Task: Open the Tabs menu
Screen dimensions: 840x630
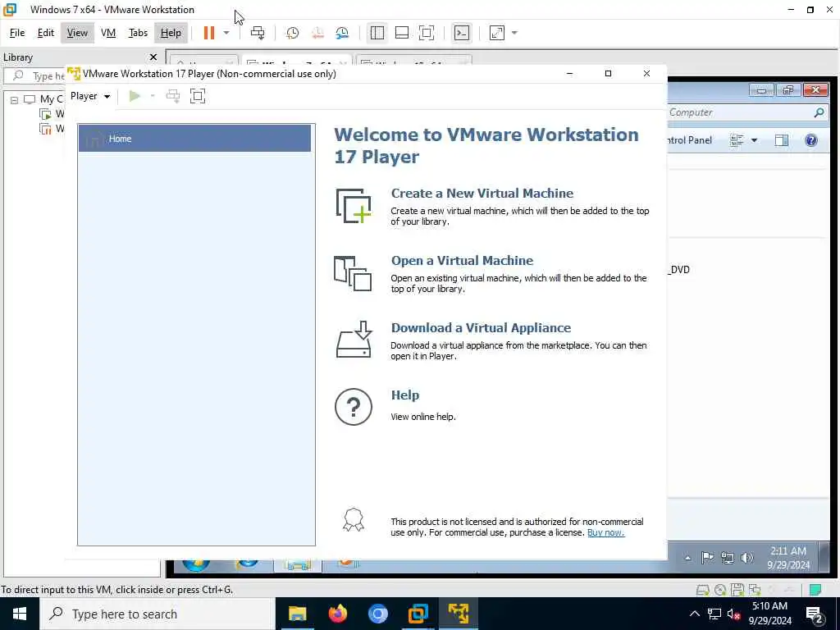Action: (x=138, y=33)
